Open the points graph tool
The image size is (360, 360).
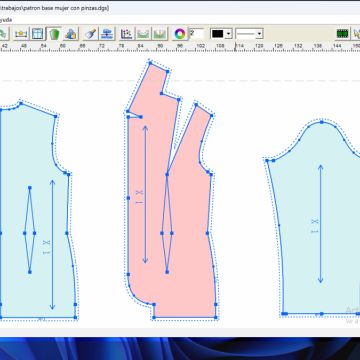click(x=127, y=34)
